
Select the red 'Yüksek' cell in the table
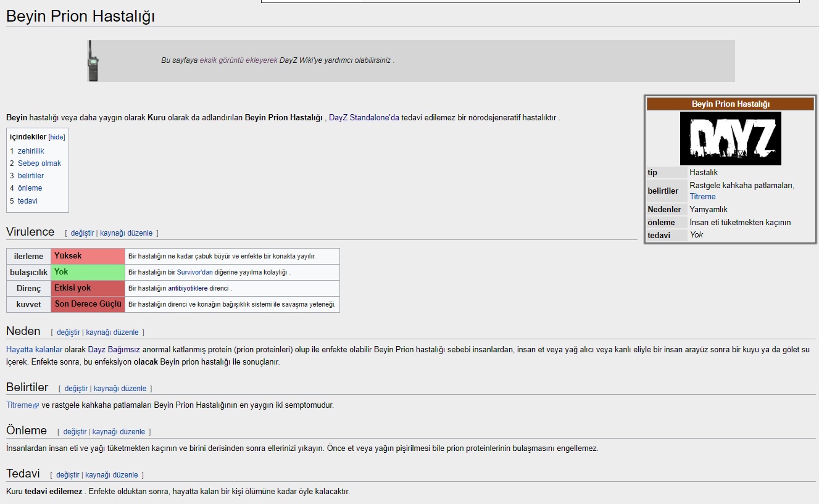pyautogui.click(x=88, y=256)
